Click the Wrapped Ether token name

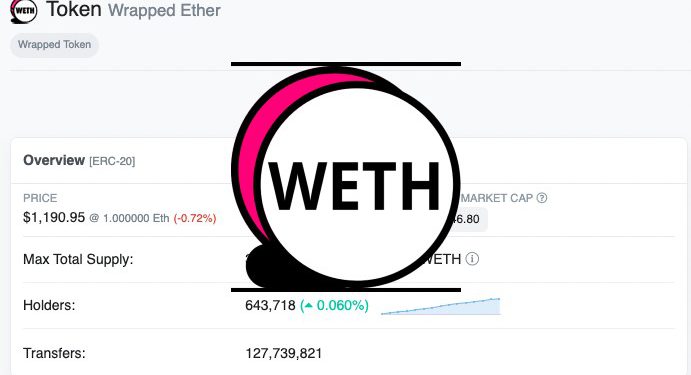164,10
